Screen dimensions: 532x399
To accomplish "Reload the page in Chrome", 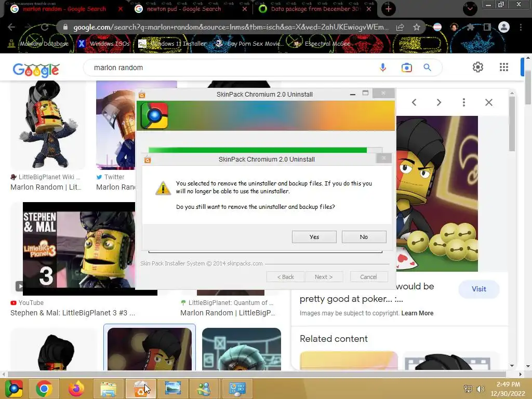I will coord(45,27).
